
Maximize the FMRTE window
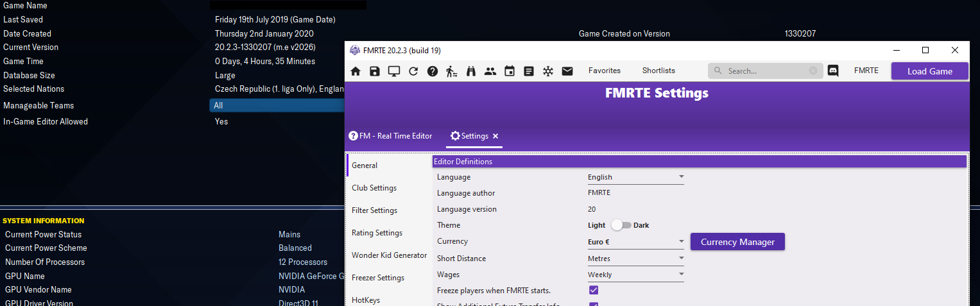(x=925, y=50)
